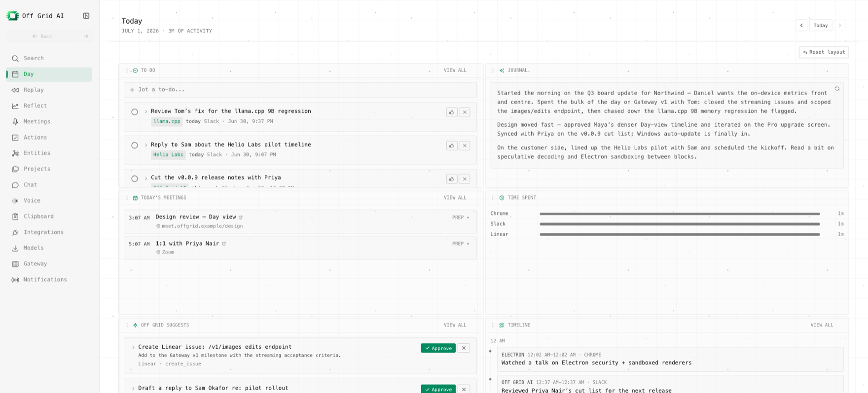868x393 pixels.
Task: Expand the Create Linear issue suggestion
Action: tap(133, 347)
